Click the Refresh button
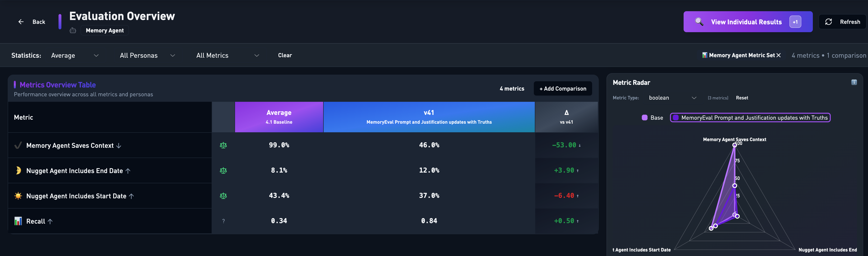The width and height of the screenshot is (868, 256). pyautogui.click(x=842, y=22)
